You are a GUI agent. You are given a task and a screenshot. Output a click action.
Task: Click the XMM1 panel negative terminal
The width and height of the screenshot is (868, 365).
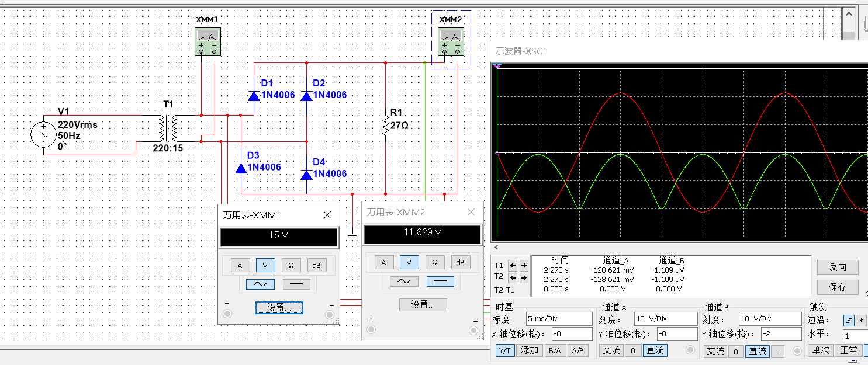(x=331, y=314)
